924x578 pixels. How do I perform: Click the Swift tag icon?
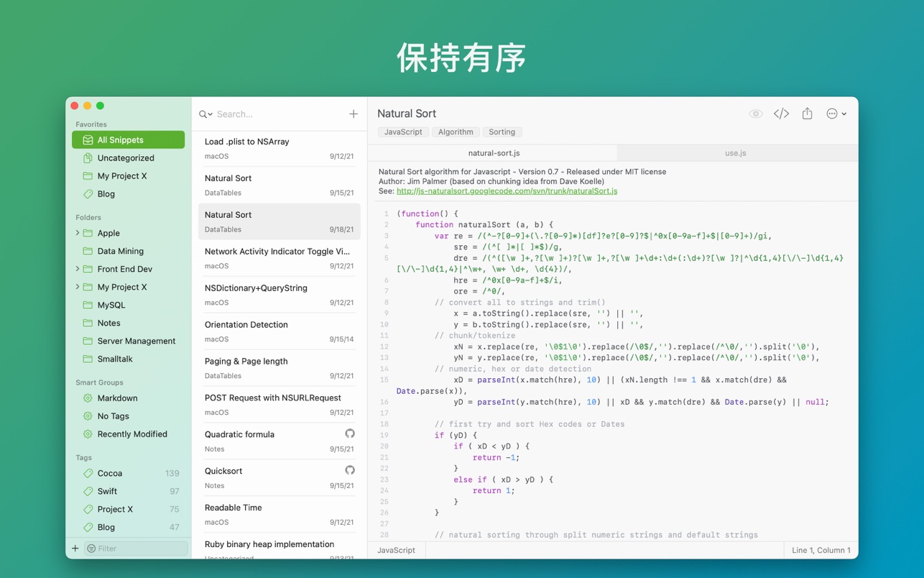tap(88, 491)
